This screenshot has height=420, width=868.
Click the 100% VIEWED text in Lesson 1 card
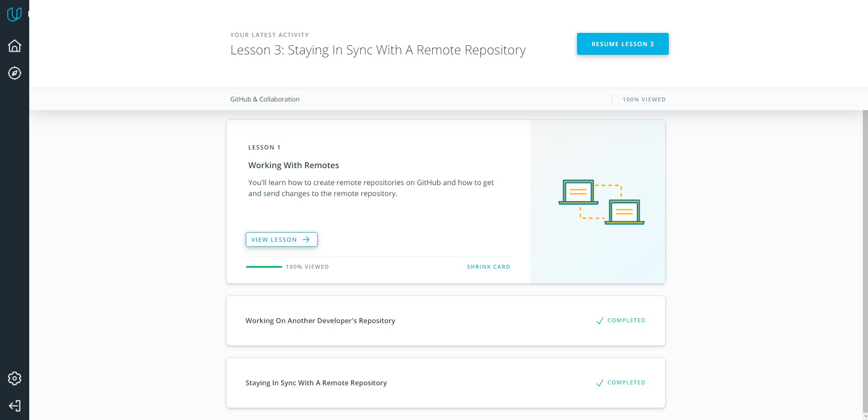click(x=307, y=267)
